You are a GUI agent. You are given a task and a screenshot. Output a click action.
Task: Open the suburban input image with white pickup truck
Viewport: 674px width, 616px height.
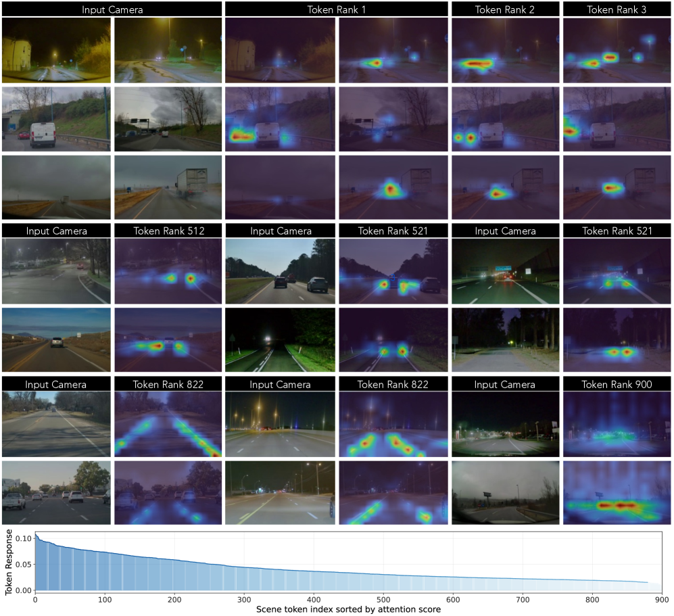pyautogui.click(x=56, y=493)
